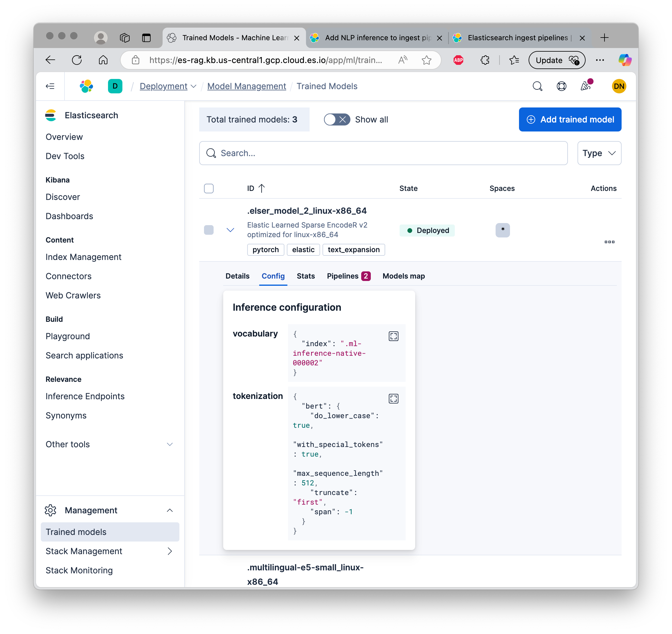672x634 pixels.
Task: Open the green D space selector
Action: [x=115, y=86]
